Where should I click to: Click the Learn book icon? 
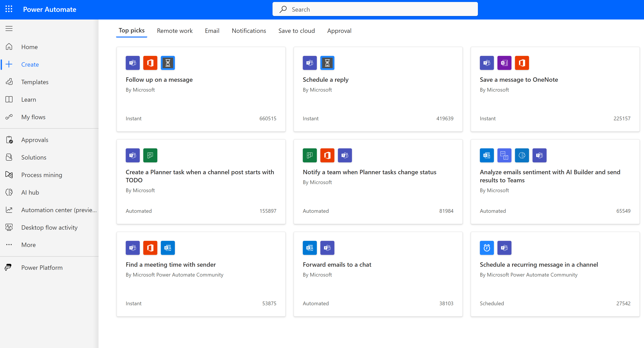(9, 99)
